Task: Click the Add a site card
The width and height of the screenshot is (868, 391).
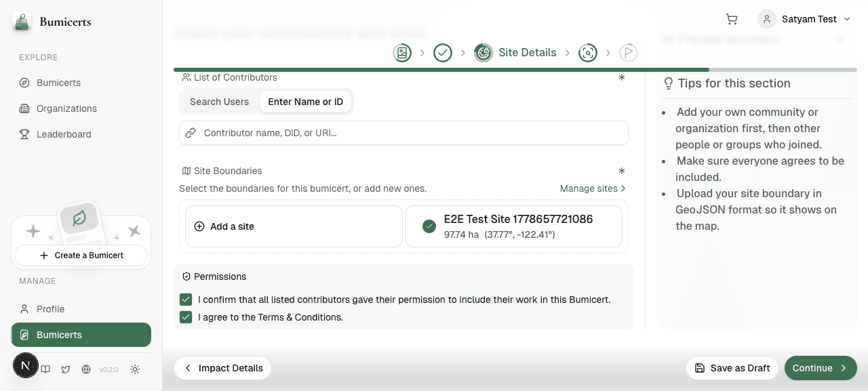Action: tap(294, 226)
